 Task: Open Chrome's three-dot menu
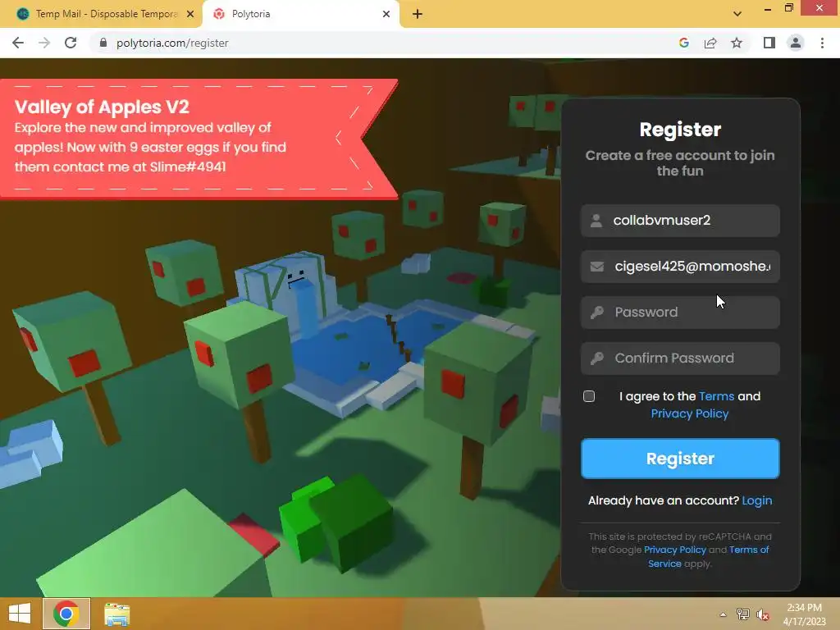pyautogui.click(x=822, y=43)
